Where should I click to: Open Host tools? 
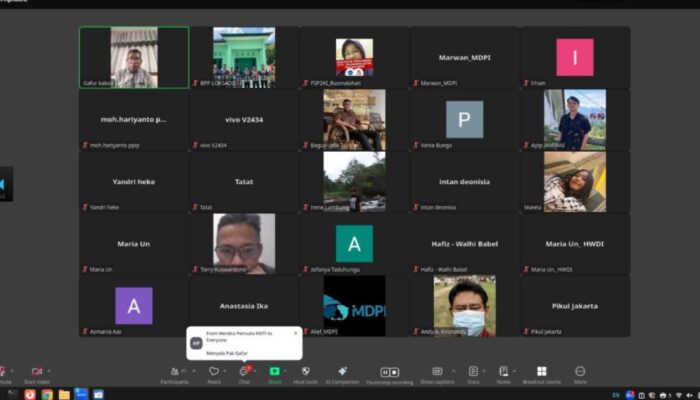(305, 373)
